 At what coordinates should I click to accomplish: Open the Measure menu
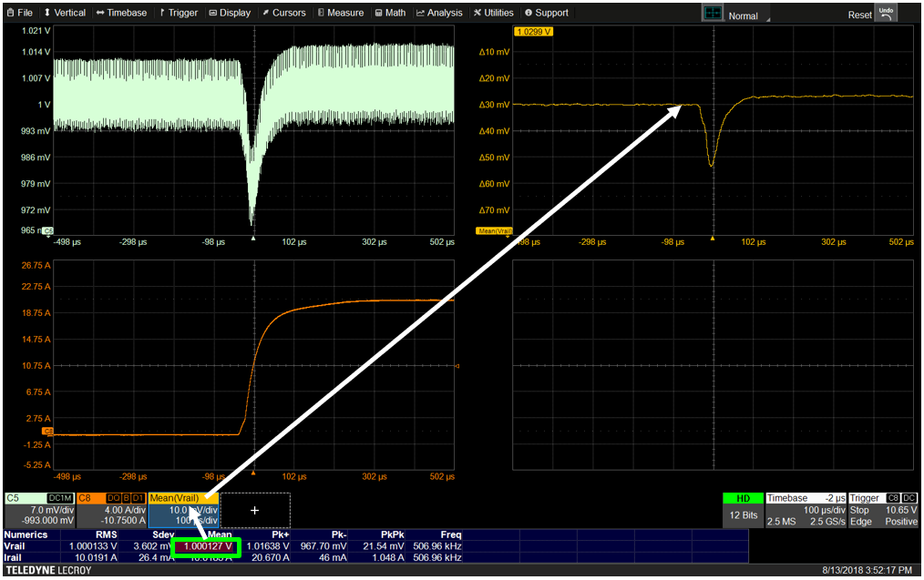[340, 13]
